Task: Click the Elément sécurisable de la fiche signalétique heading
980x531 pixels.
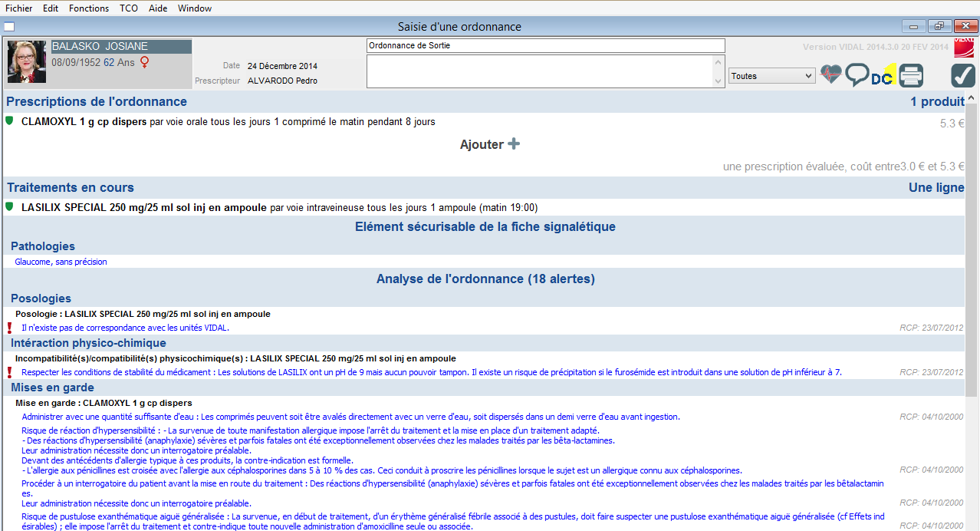Action: coord(485,226)
